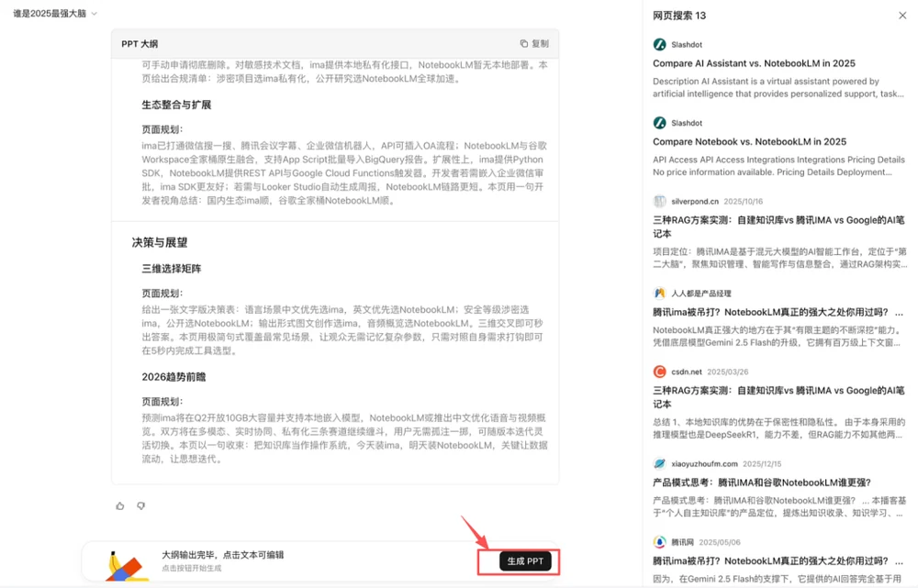Click the 腾讯网 source icon
This screenshot has width=918, height=588.
(x=659, y=542)
